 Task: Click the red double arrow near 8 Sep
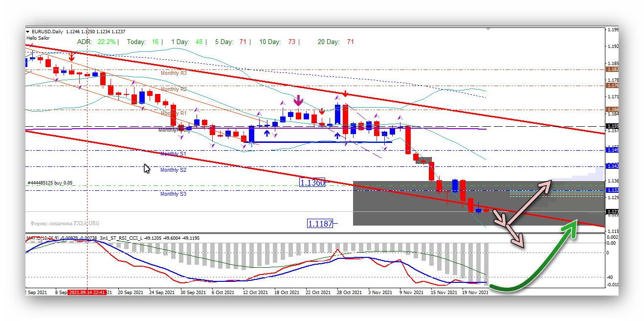click(x=71, y=57)
